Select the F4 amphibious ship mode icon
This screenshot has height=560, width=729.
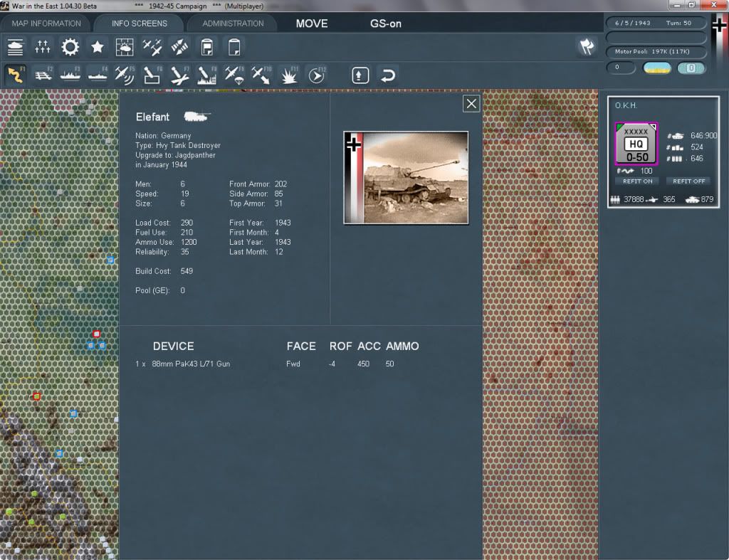98,75
